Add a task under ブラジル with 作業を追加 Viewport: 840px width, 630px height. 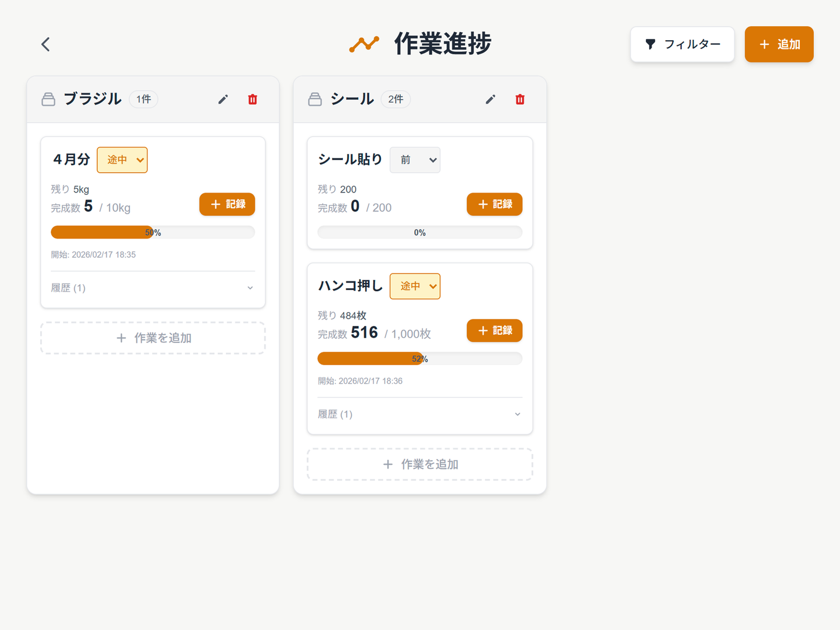[x=153, y=338]
